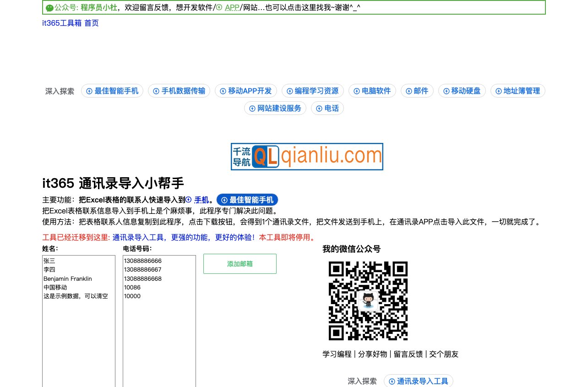This screenshot has height=387, width=588.
Task: Open the APP link in the top banner
Action: (232, 7)
